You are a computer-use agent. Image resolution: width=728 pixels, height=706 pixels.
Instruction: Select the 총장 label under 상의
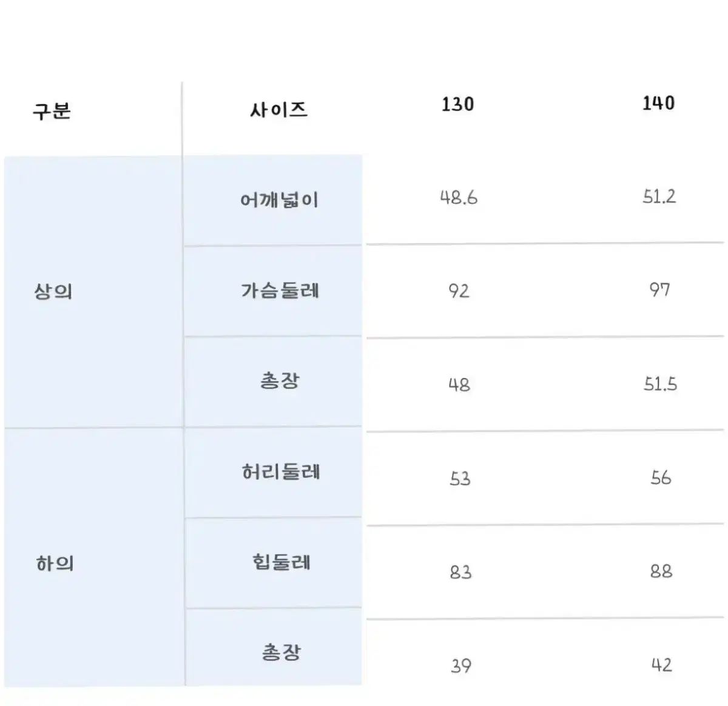point(280,381)
